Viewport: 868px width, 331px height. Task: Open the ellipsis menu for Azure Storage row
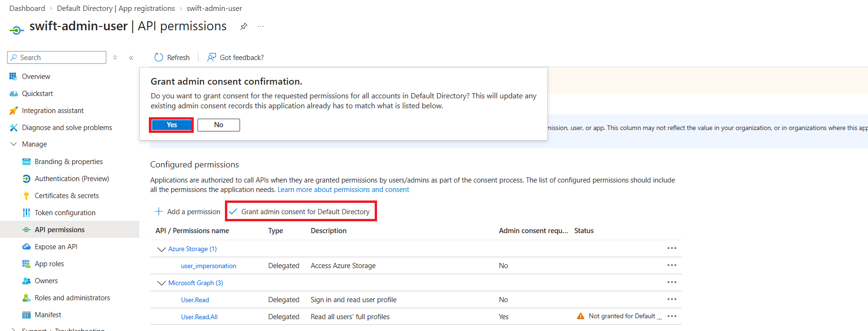[x=672, y=248]
